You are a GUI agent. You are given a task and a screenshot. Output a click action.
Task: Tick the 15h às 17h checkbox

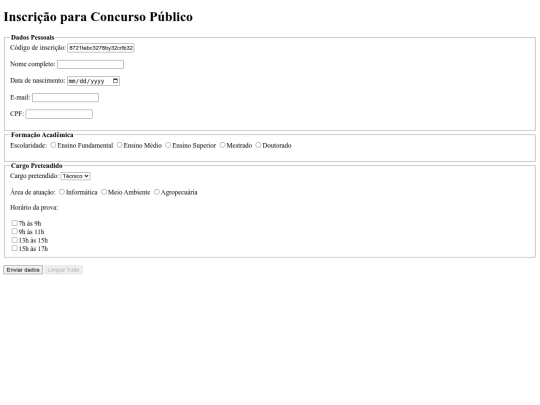coord(14,248)
